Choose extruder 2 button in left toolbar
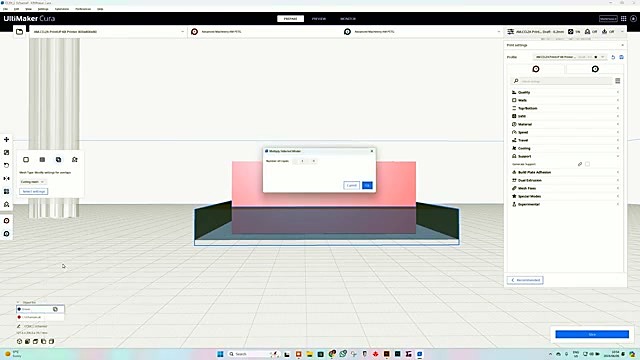Screen dimensions: 640x360 point(7,234)
